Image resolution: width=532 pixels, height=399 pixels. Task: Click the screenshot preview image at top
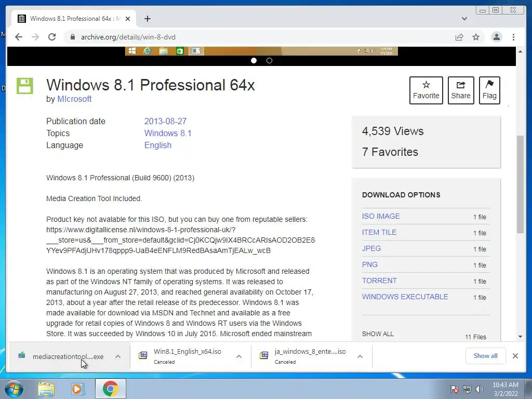pyautogui.click(x=261, y=51)
